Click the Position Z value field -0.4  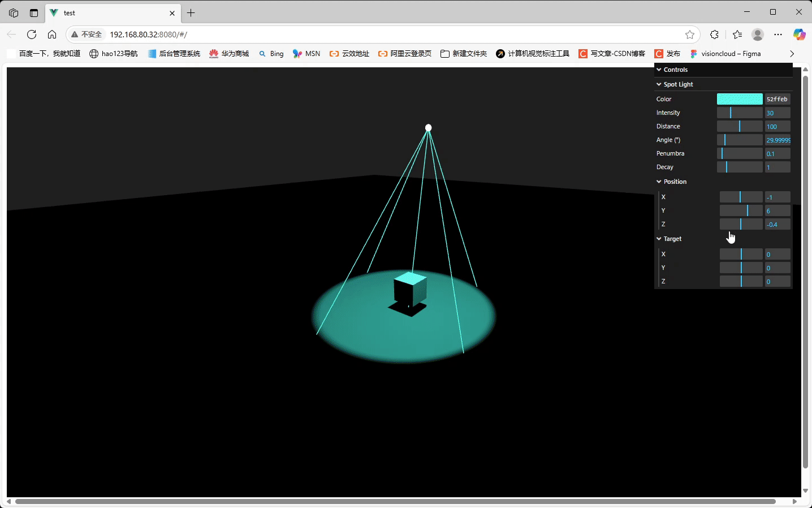pyautogui.click(x=778, y=224)
